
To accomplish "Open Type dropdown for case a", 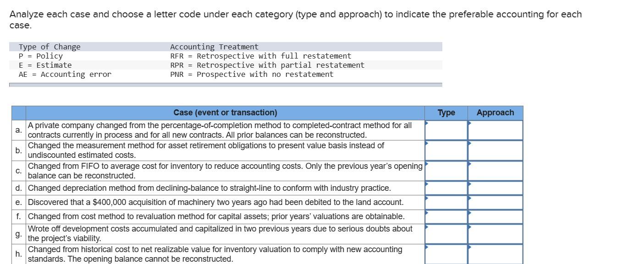I will pos(446,130).
